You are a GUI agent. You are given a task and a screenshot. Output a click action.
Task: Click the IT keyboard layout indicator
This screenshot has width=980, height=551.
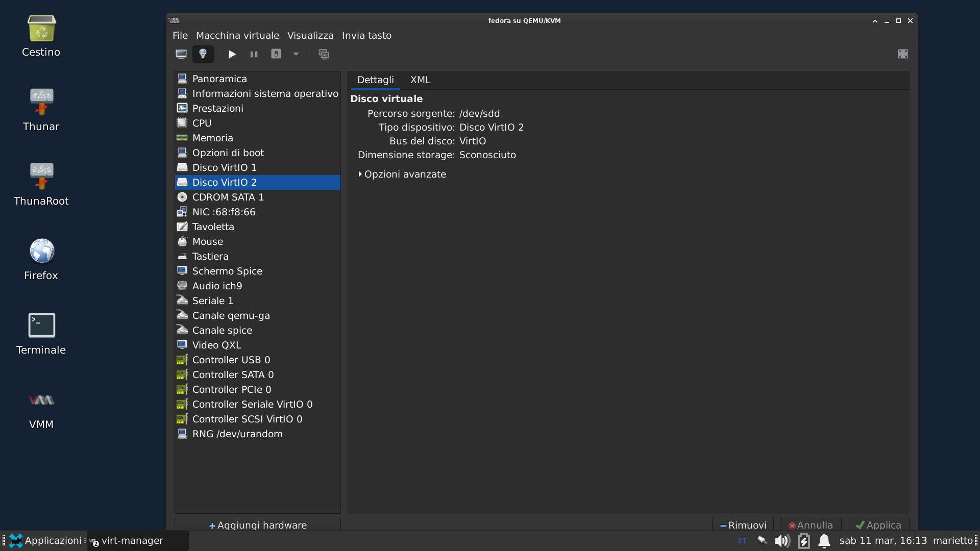click(x=742, y=541)
